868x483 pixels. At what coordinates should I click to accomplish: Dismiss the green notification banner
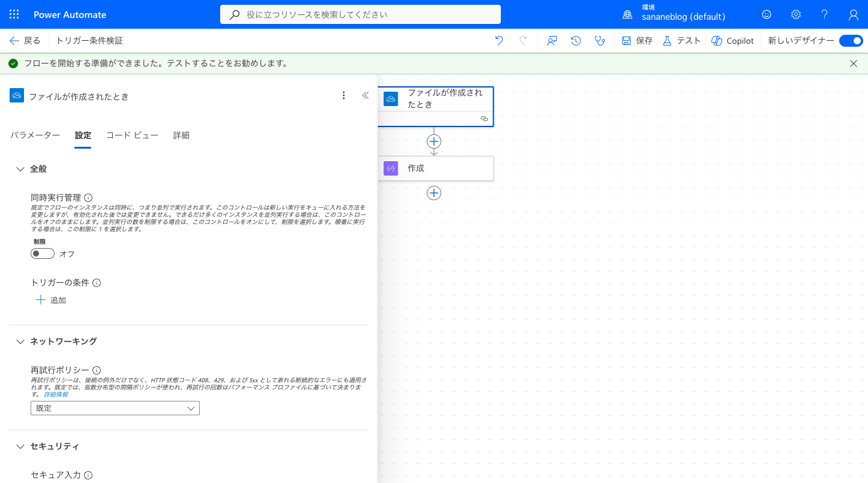(x=854, y=64)
